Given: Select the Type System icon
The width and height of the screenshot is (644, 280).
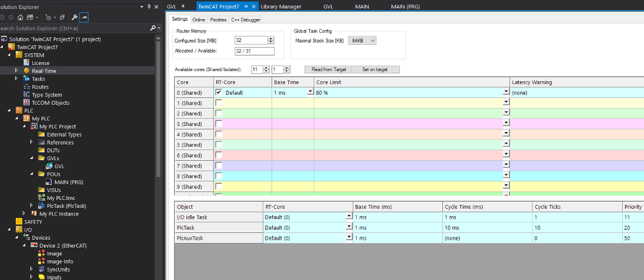Looking at the screenshot, I should pyautogui.click(x=27, y=95).
